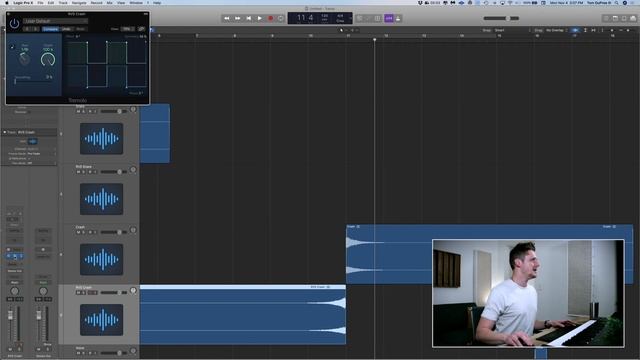The width and height of the screenshot is (640, 360).
Task: Select the Crash audio region
Action: point(489,254)
